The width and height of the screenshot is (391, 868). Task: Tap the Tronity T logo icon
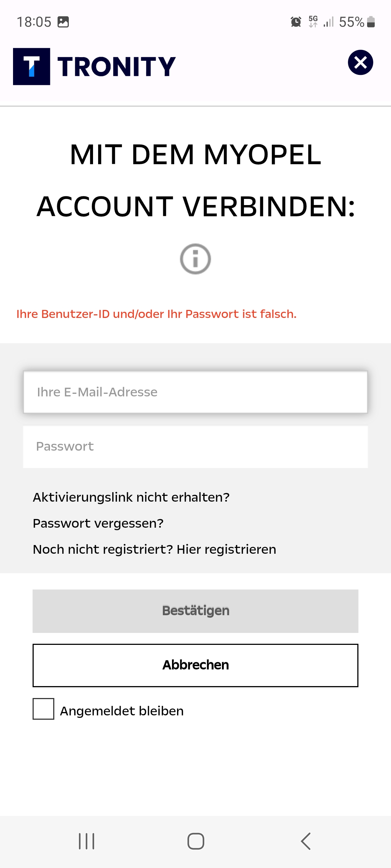(x=31, y=67)
